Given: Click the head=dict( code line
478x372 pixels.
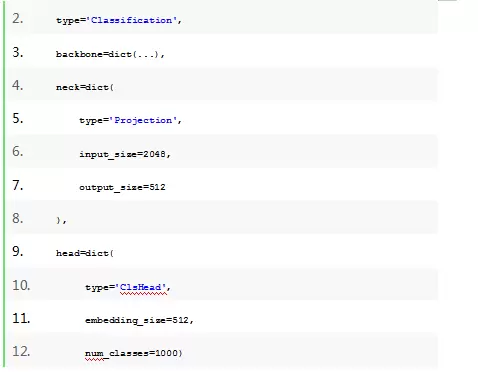Looking at the screenshot, I should click(x=85, y=253).
